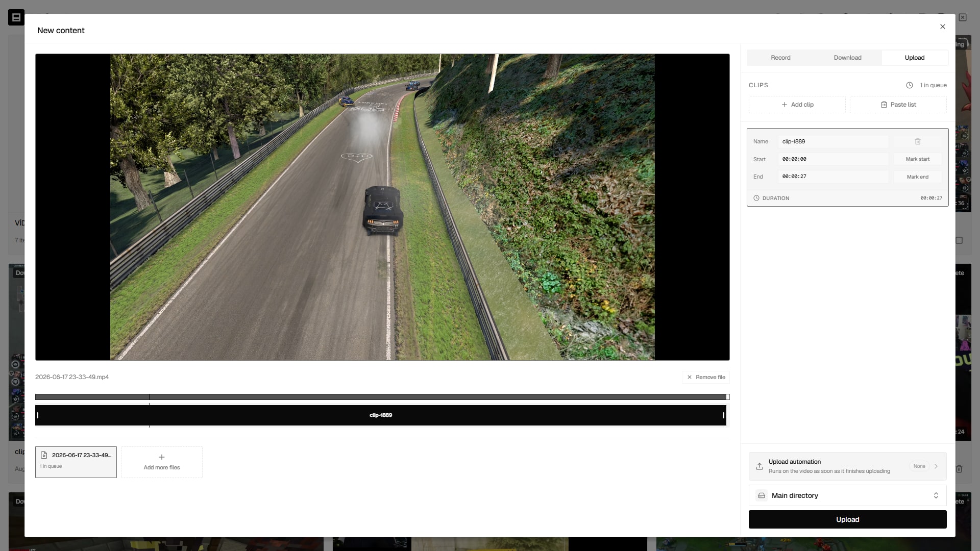Screen dimensions: 980x551
Task: Click the Add clip button
Action: point(797,105)
